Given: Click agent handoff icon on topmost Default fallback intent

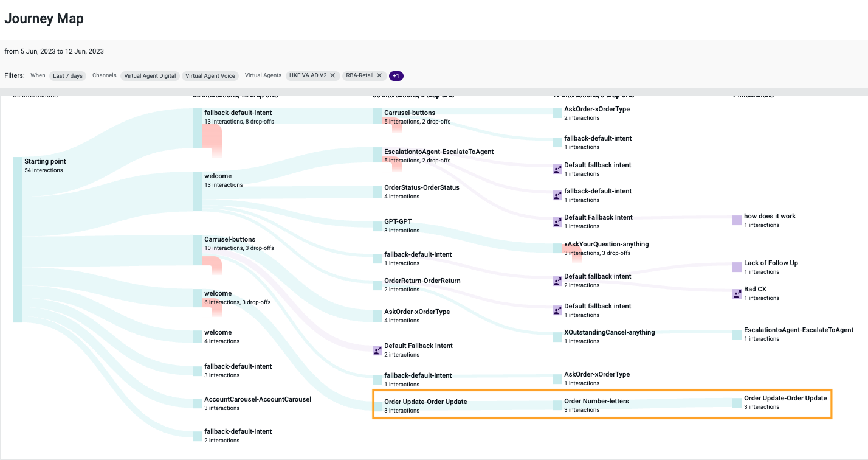Looking at the screenshot, I should (x=557, y=169).
